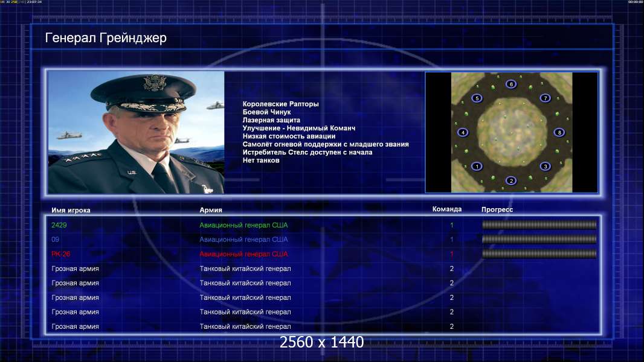The image size is (644, 362).
Task: Click team number in the 09 row
Action: (451, 240)
